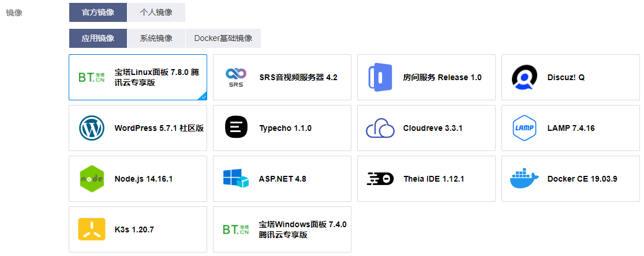Click the ASP.NET Windows logo icon

236,179
